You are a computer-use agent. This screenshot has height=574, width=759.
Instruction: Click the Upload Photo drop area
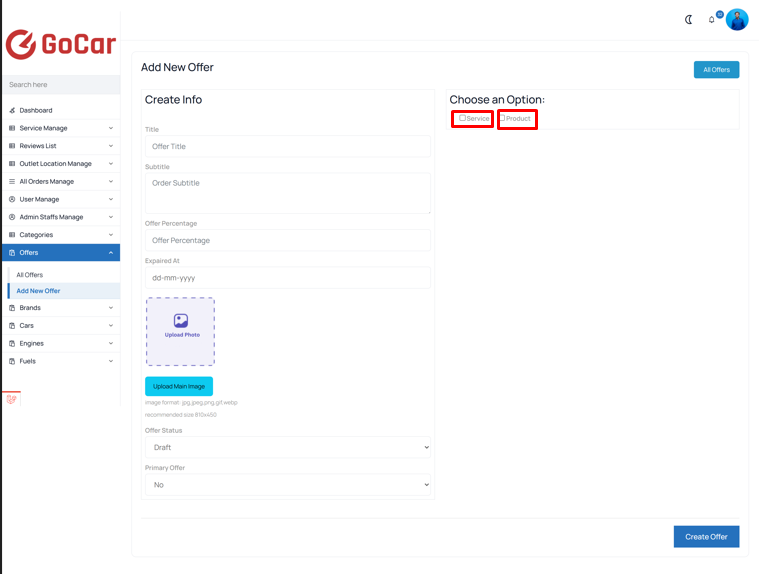tap(181, 332)
